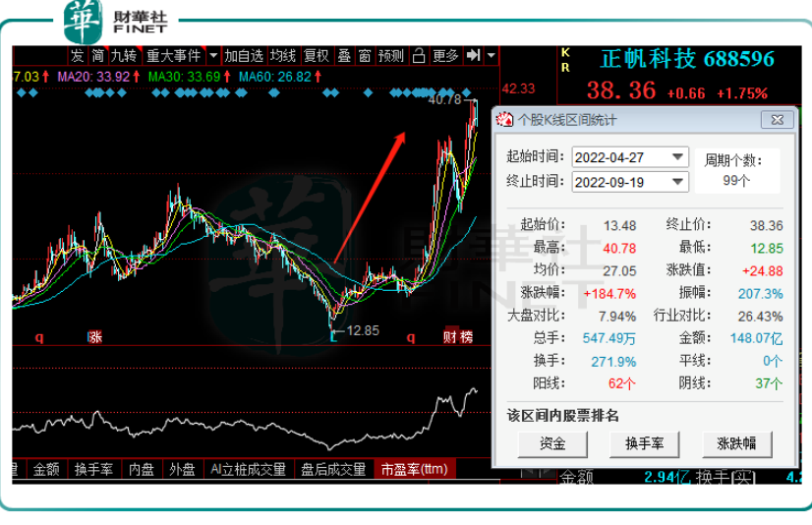Select the 金额 indicator tab

46,469
